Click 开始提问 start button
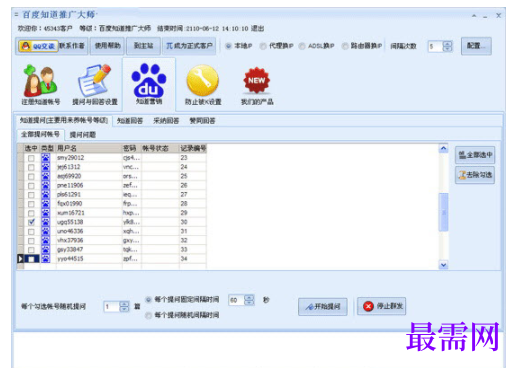Viewport: 518px width, 368px height. pyautogui.click(x=323, y=306)
